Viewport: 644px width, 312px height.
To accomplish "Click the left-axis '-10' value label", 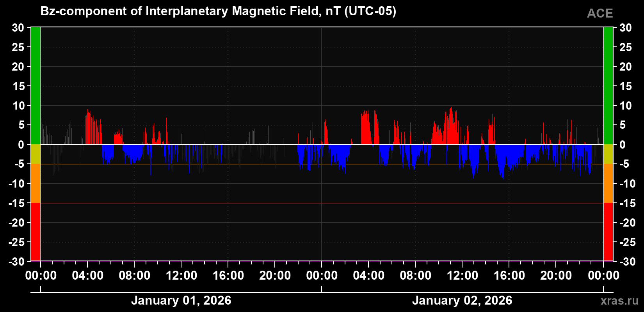I will click(16, 184).
